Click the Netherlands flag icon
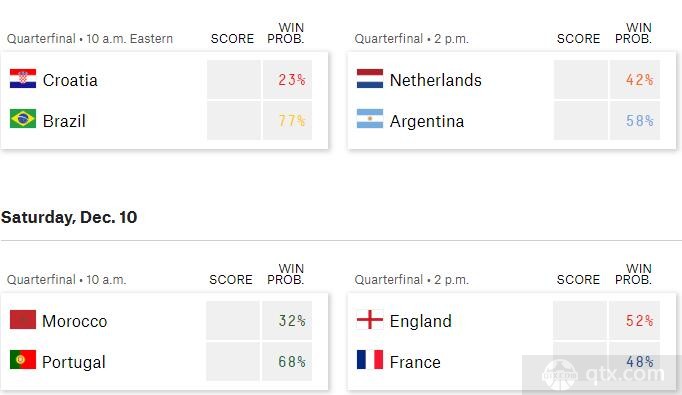Screen dimensions: 682x395 [x=370, y=79]
